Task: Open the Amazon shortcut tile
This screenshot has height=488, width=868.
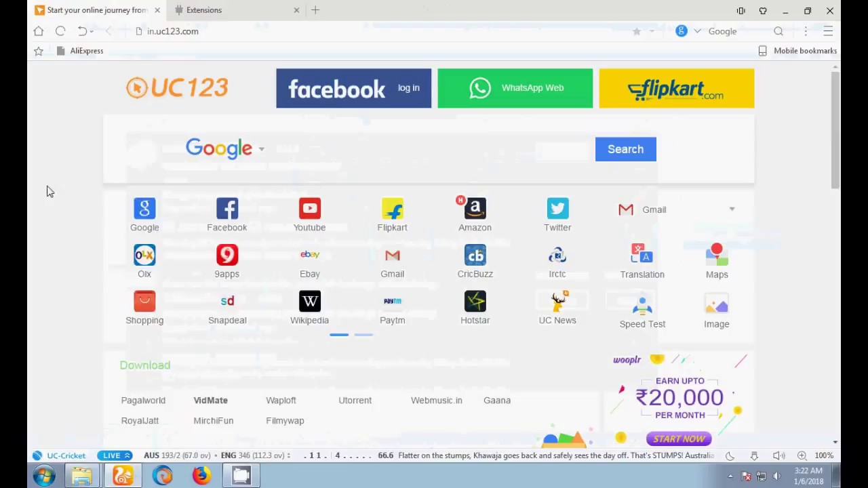Action: tap(475, 215)
